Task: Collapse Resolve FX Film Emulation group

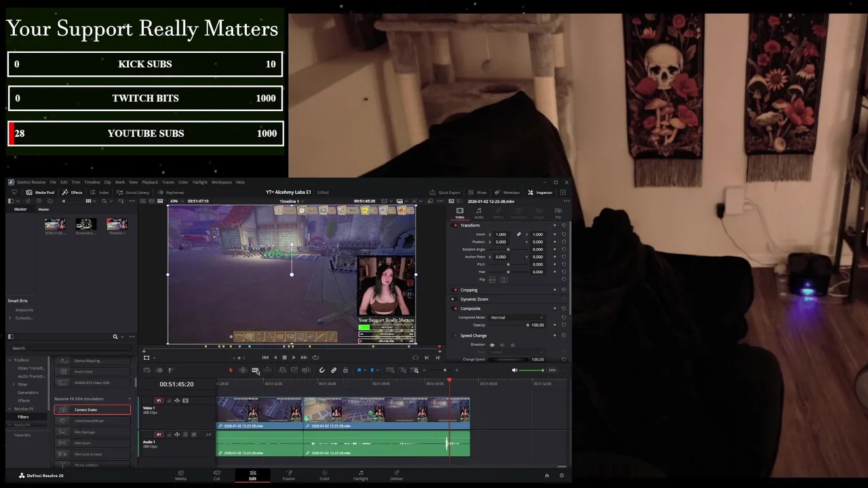Action: coord(128,399)
